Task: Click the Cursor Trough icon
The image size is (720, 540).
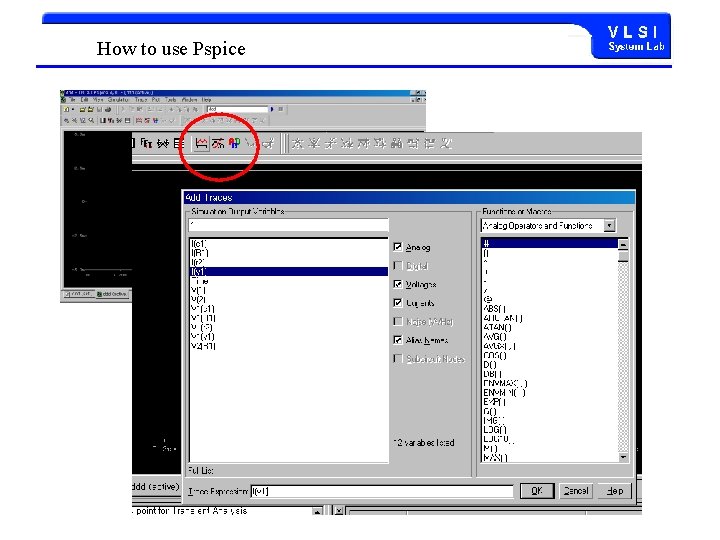Action: tap(314, 143)
